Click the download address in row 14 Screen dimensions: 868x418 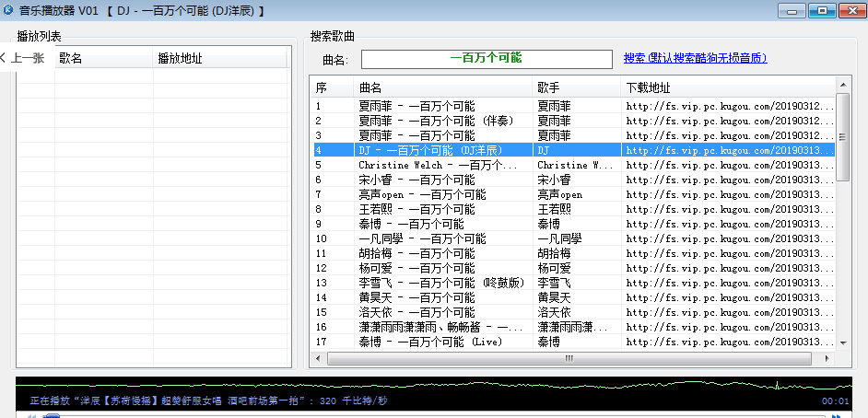coord(730,297)
